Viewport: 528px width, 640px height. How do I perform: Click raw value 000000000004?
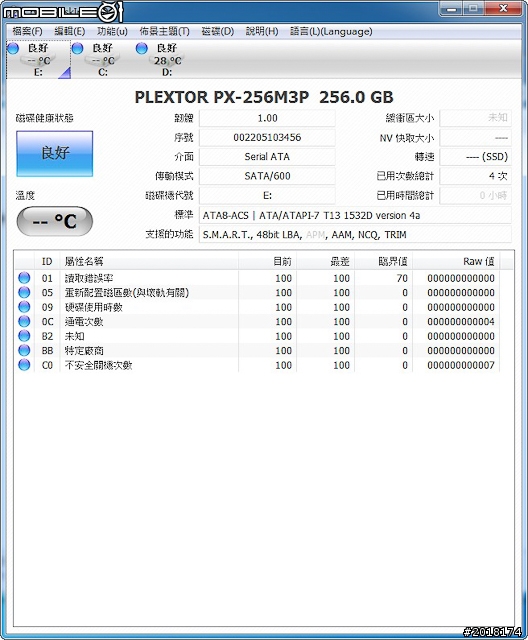(x=461, y=322)
